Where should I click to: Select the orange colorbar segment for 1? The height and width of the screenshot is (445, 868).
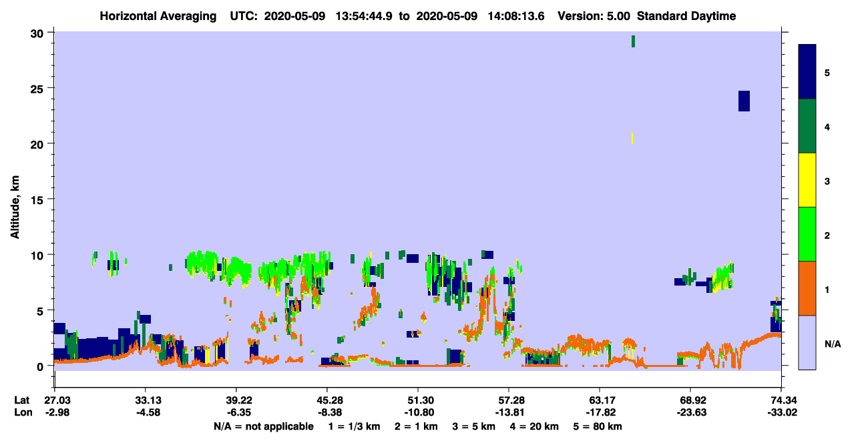tap(807, 288)
